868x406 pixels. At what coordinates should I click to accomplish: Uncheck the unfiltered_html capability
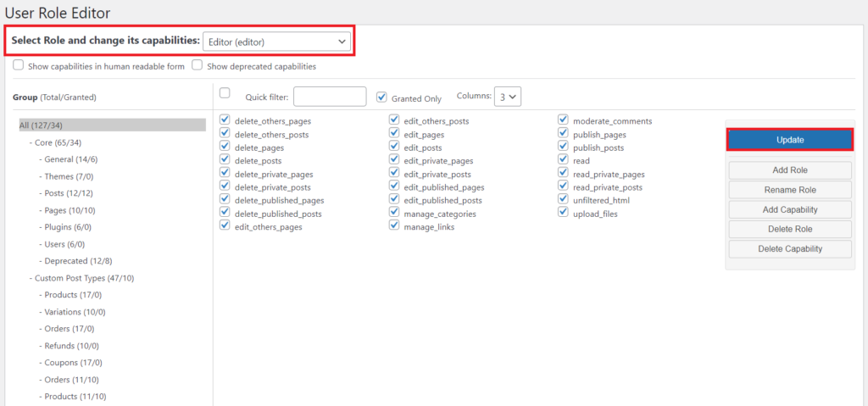click(564, 200)
